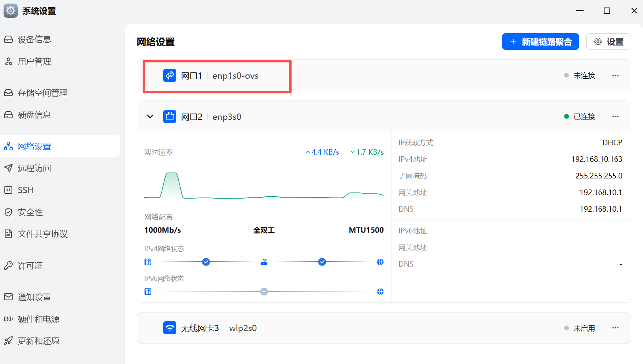643x364 pixels.
Task: Click the subnet mask 255.255.255.0
Action: point(599,176)
